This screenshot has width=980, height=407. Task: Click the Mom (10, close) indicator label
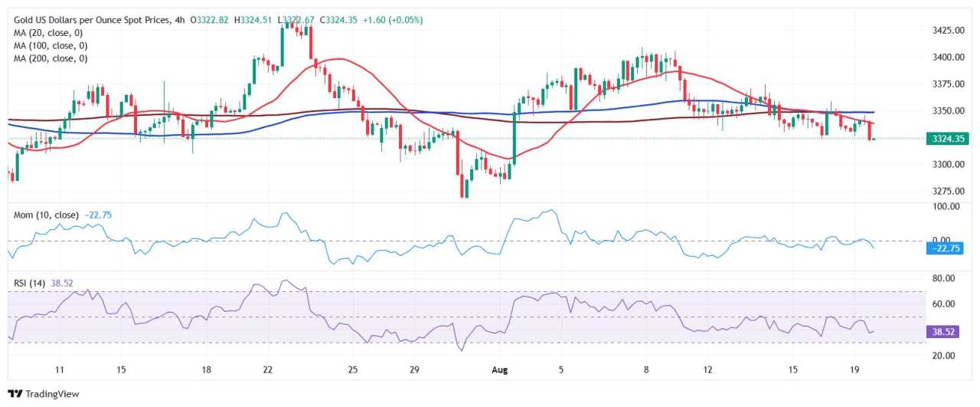point(46,215)
